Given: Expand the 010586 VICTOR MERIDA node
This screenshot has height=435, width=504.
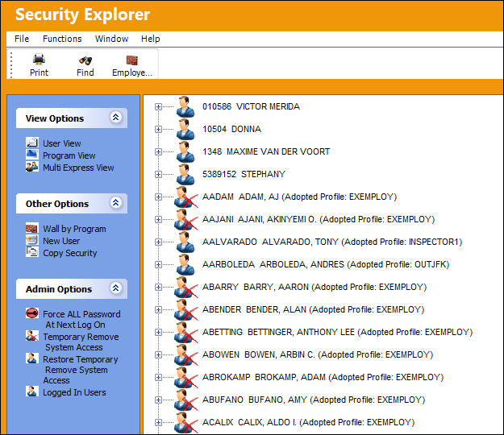Looking at the screenshot, I should 158,106.
